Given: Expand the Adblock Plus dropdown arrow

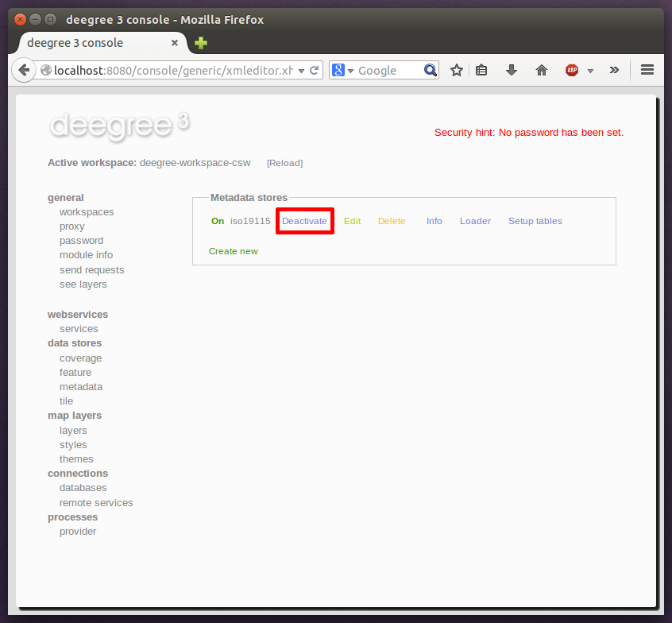Looking at the screenshot, I should point(590,71).
